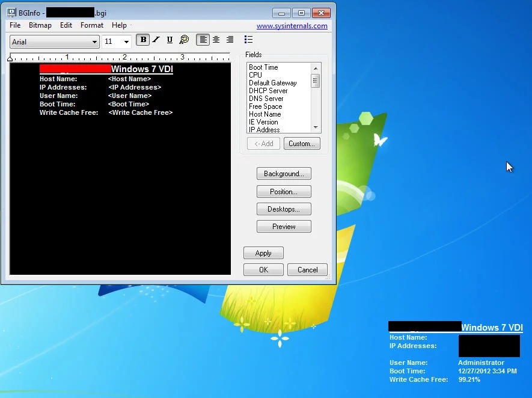Select Boot Time in Fields list
Screen dimensions: 532x398
click(263, 67)
